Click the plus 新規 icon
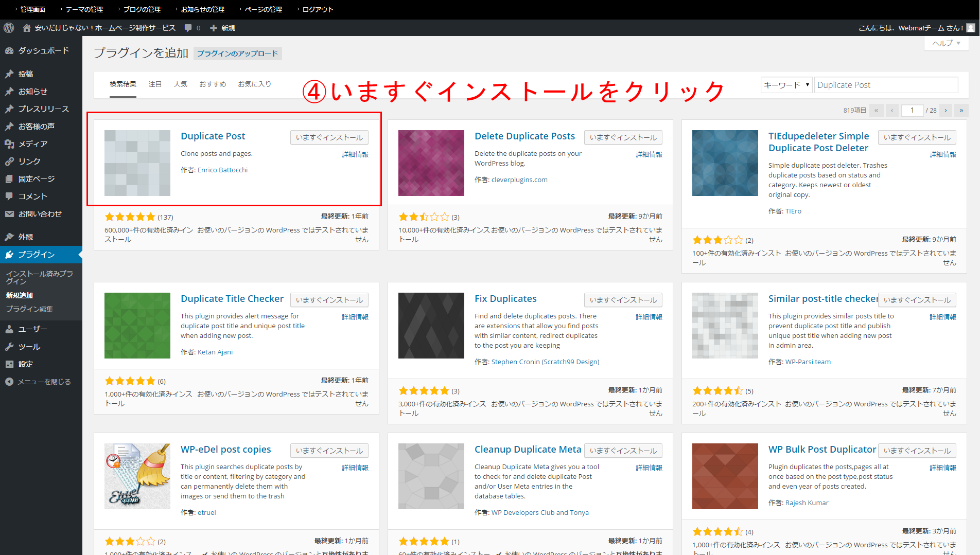This screenshot has width=980, height=555. (x=214, y=28)
